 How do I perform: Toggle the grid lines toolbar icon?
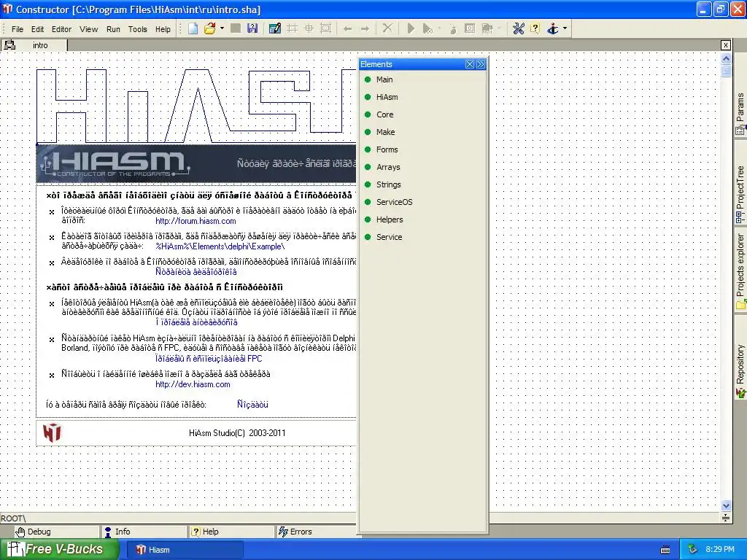(x=292, y=28)
